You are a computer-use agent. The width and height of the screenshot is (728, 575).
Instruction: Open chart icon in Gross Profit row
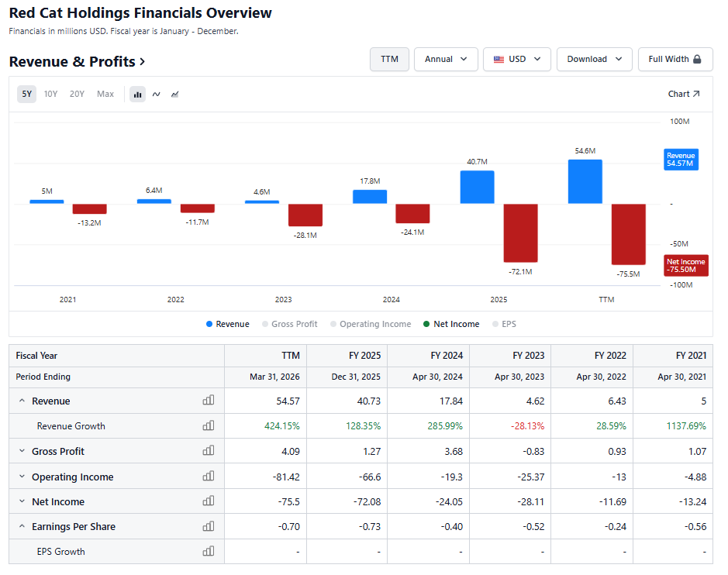tap(209, 450)
